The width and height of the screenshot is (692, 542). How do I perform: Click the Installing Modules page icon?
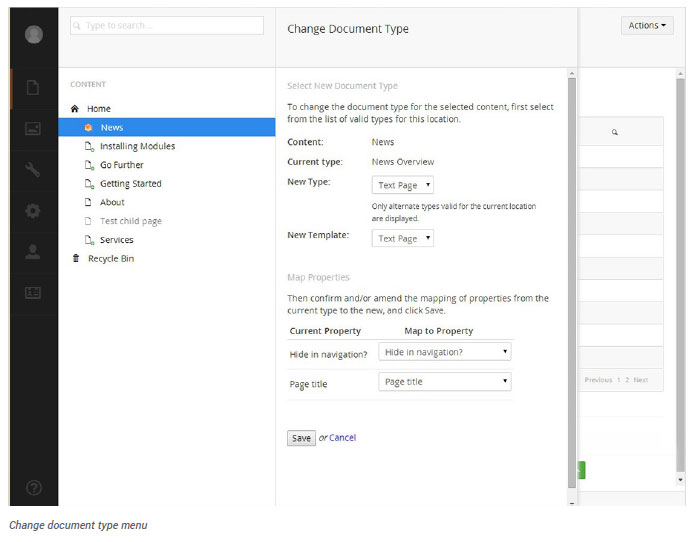[x=89, y=146]
